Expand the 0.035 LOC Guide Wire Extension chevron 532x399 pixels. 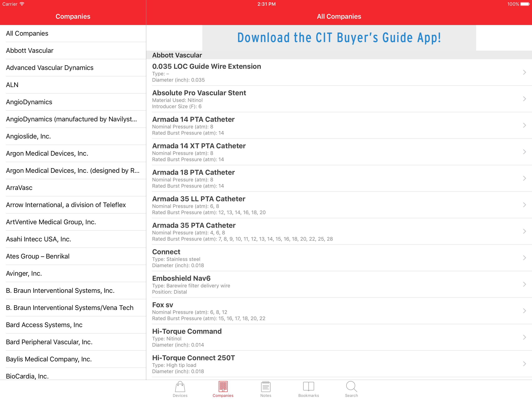click(525, 72)
